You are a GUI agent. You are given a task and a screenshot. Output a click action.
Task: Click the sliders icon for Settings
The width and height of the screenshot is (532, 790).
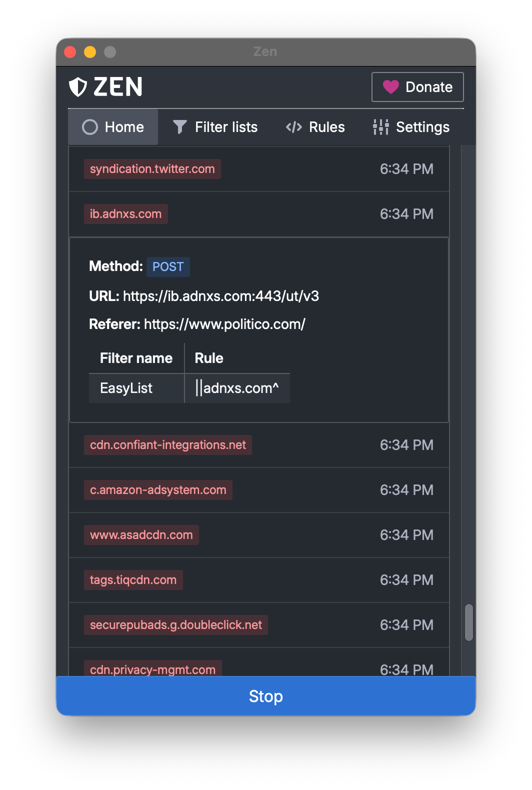pos(381,127)
